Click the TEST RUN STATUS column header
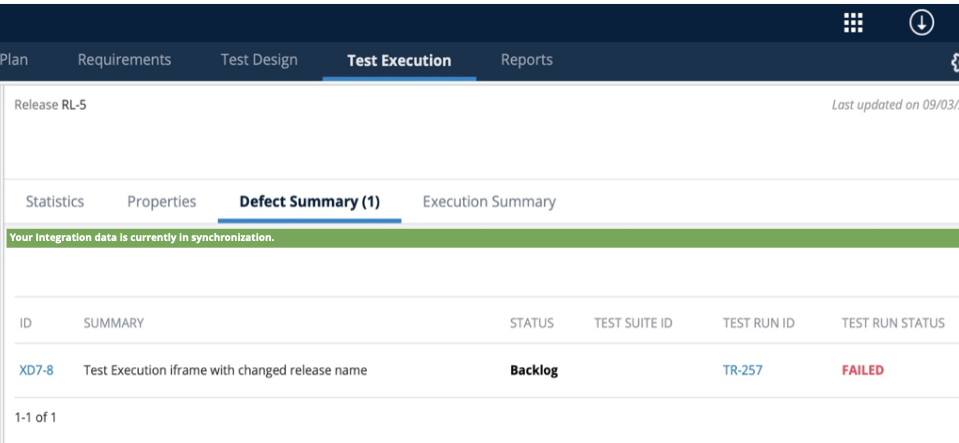The width and height of the screenshot is (959, 443). (x=893, y=323)
